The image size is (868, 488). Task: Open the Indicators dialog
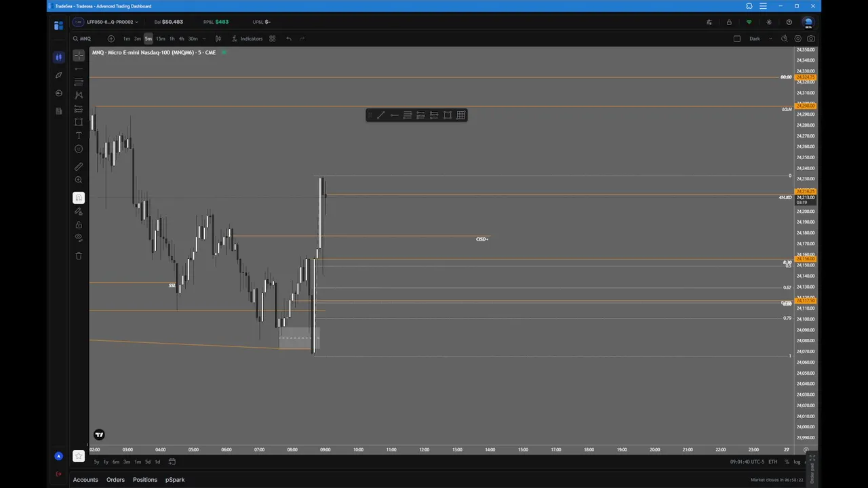248,39
